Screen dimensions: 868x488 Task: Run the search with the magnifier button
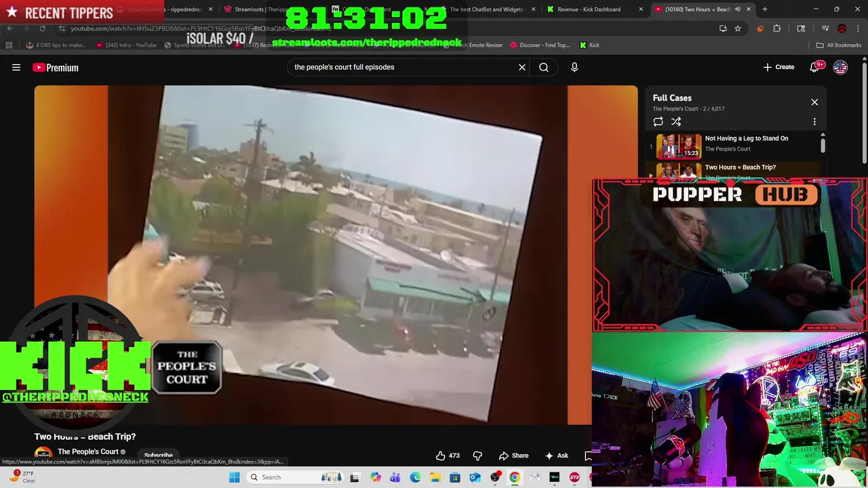544,67
